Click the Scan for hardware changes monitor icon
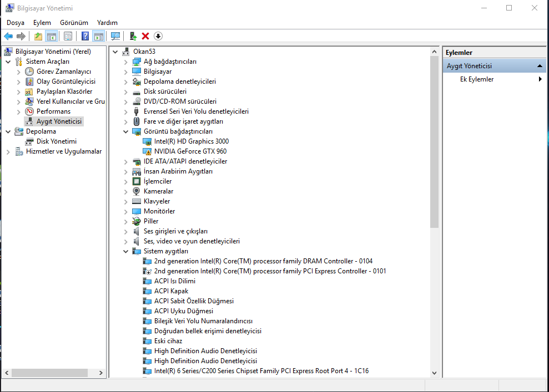The height and width of the screenshot is (392, 549). 115,36
